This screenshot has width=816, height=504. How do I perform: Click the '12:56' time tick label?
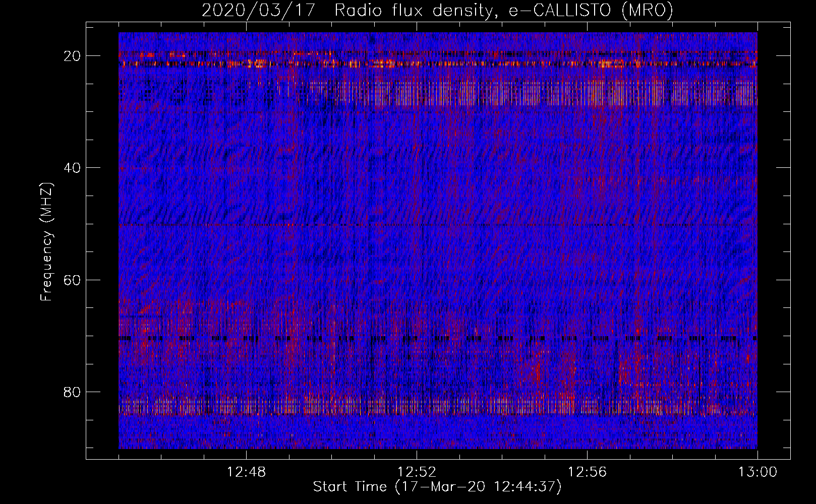(587, 472)
